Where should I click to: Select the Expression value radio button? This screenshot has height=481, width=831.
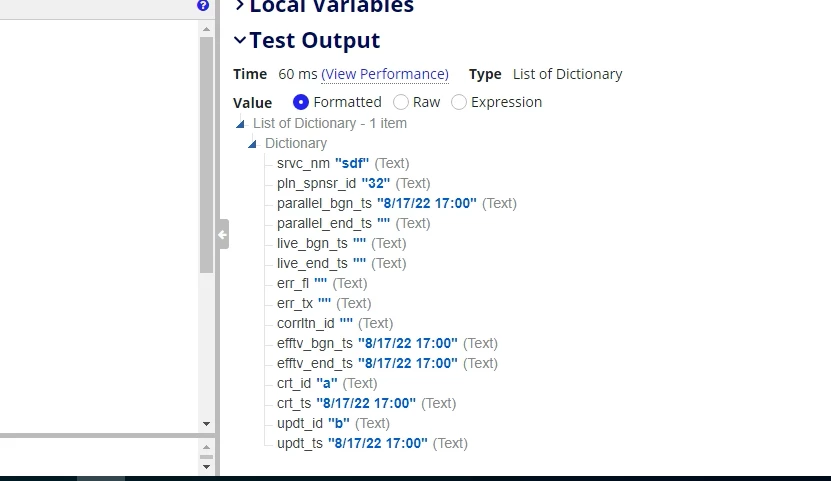pyautogui.click(x=459, y=102)
